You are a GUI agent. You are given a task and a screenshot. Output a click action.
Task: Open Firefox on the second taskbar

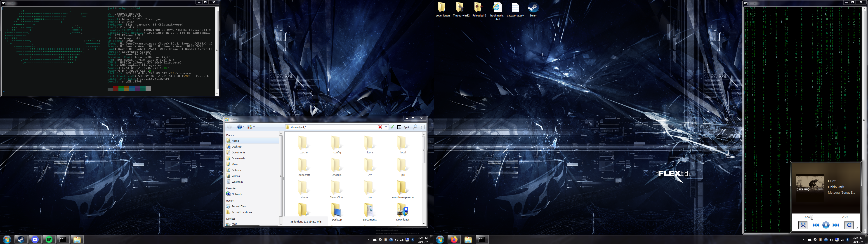454,240
